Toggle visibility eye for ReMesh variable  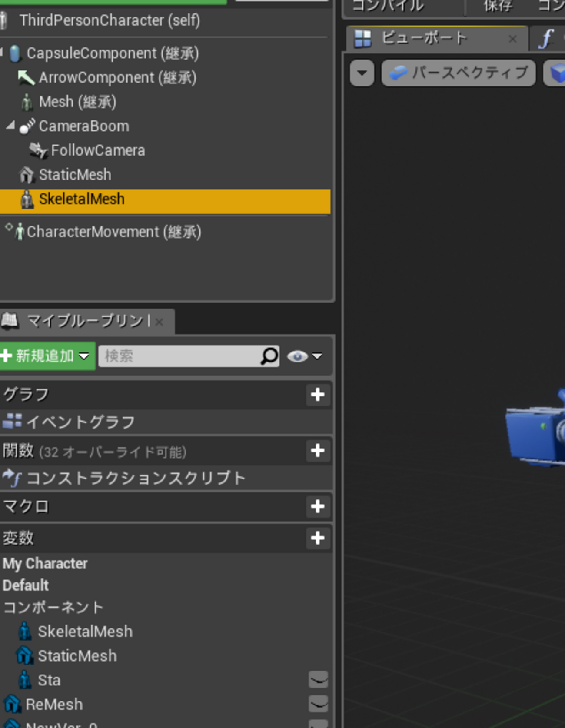pos(319,704)
